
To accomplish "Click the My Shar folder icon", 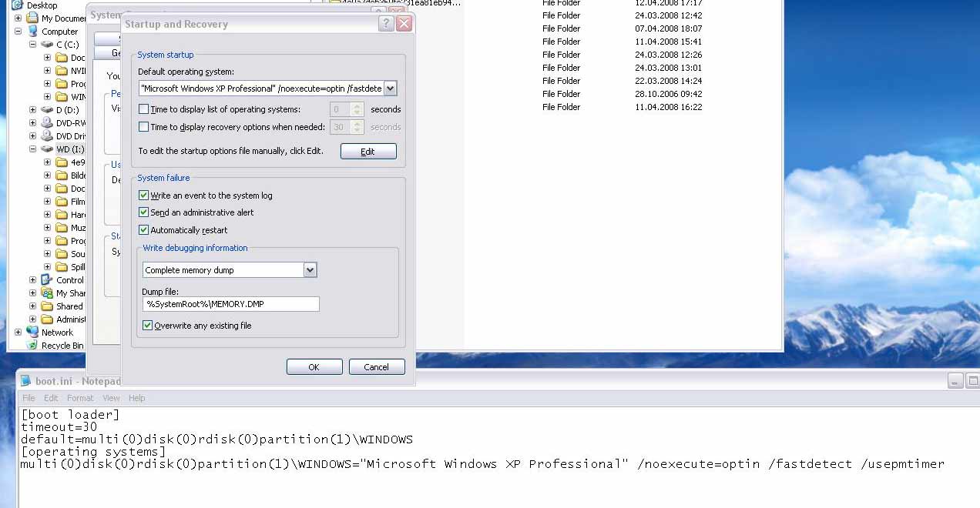I will click(47, 293).
